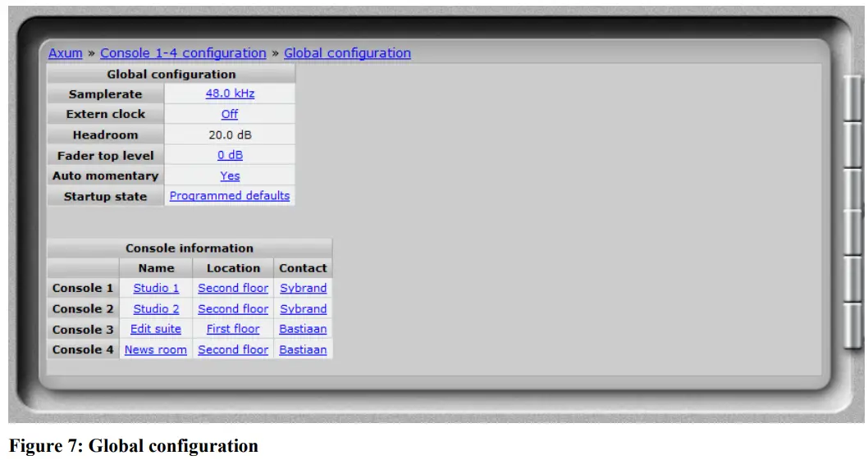Edit Console 2 name Studio 2

coord(156,309)
